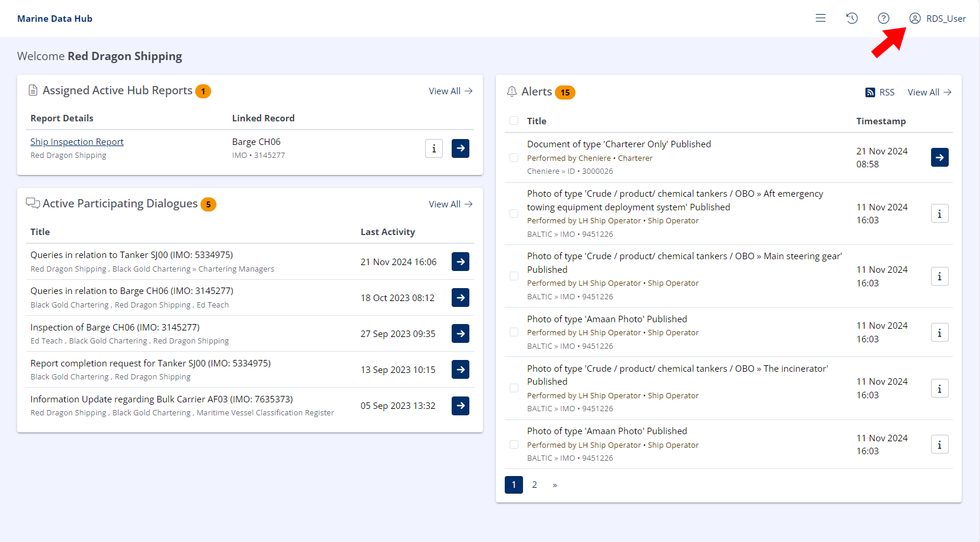Click the help question mark icon
Image resolution: width=980 pixels, height=542 pixels.
(883, 18)
